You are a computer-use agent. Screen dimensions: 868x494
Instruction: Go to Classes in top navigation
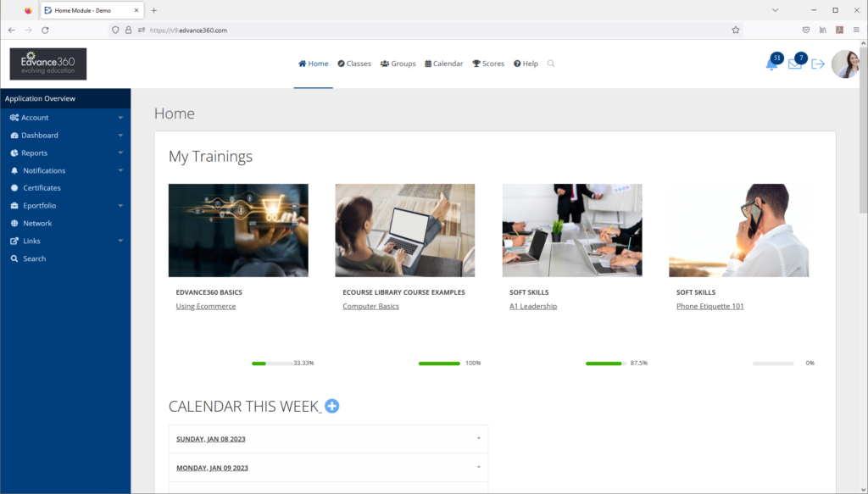354,64
